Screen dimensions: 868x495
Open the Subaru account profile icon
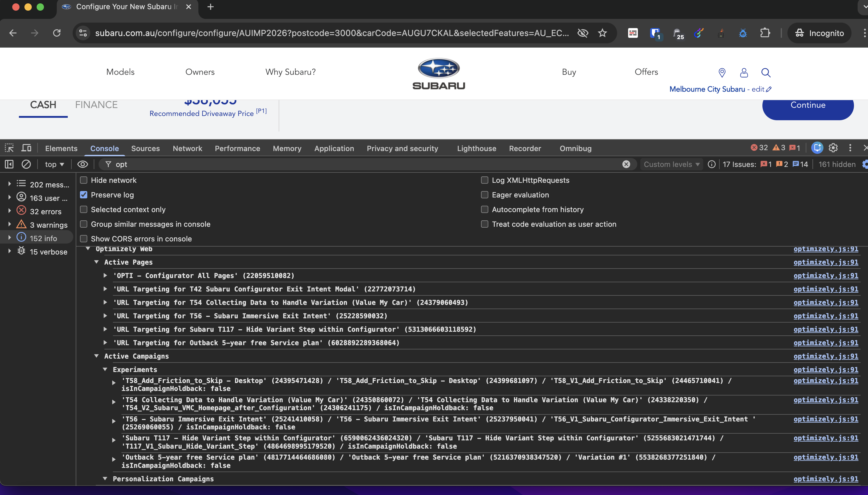[744, 72]
